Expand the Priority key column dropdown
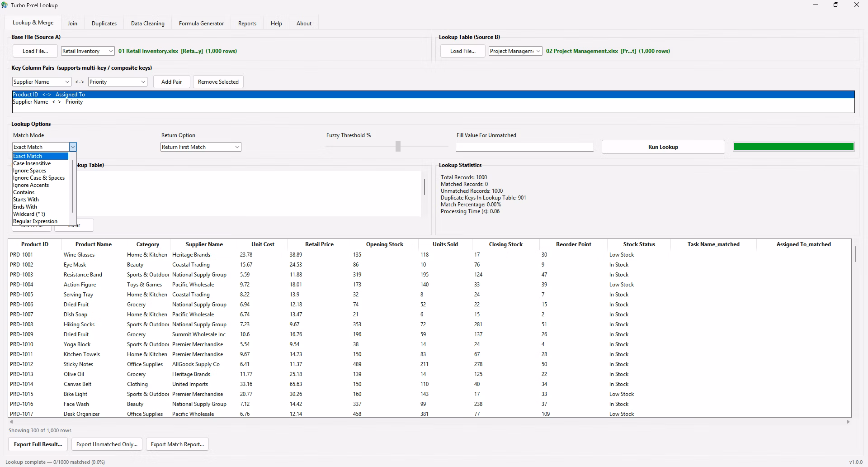This screenshot has height=467, width=868. click(118, 82)
